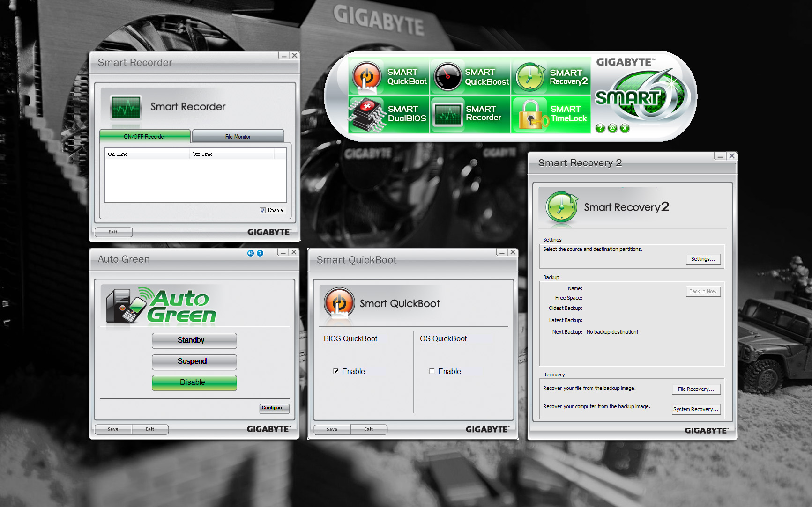This screenshot has width=812, height=507.
Task: Open SMART TimeLock padlock icon
Action: (x=533, y=114)
